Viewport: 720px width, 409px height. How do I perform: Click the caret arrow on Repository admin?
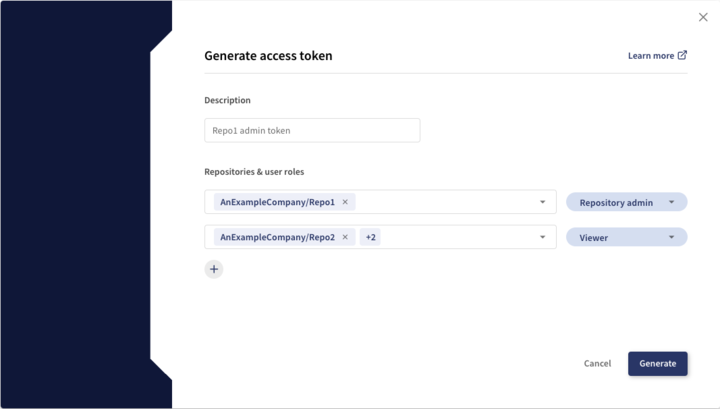pyautogui.click(x=672, y=202)
